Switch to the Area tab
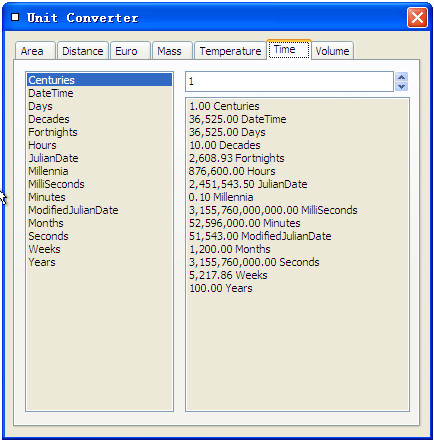Screen dimensions: 434x442 coord(35,51)
